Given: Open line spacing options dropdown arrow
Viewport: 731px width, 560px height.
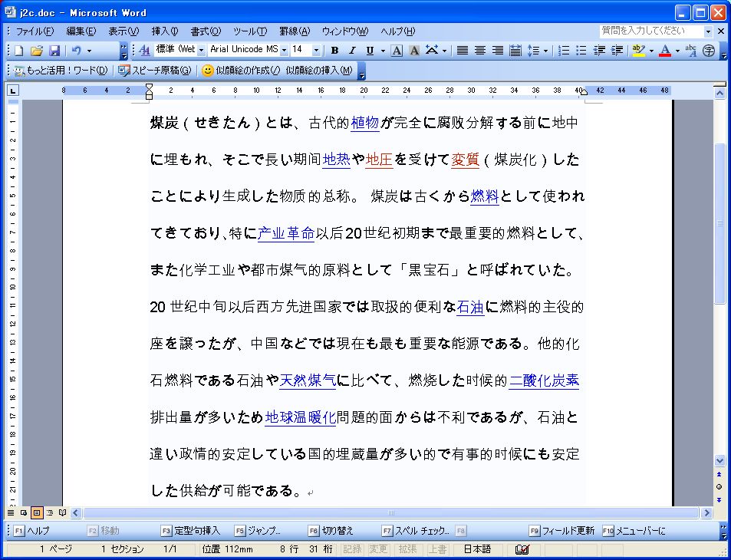Looking at the screenshot, I should click(545, 51).
